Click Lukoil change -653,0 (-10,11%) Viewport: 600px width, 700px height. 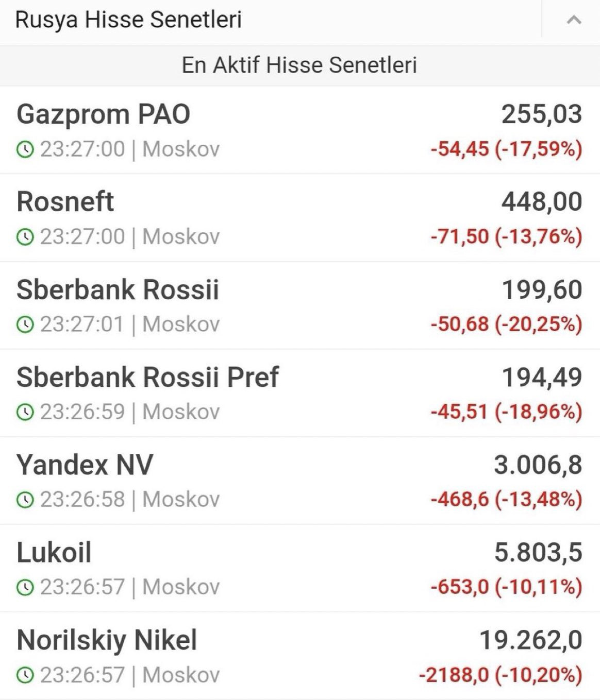[506, 587]
